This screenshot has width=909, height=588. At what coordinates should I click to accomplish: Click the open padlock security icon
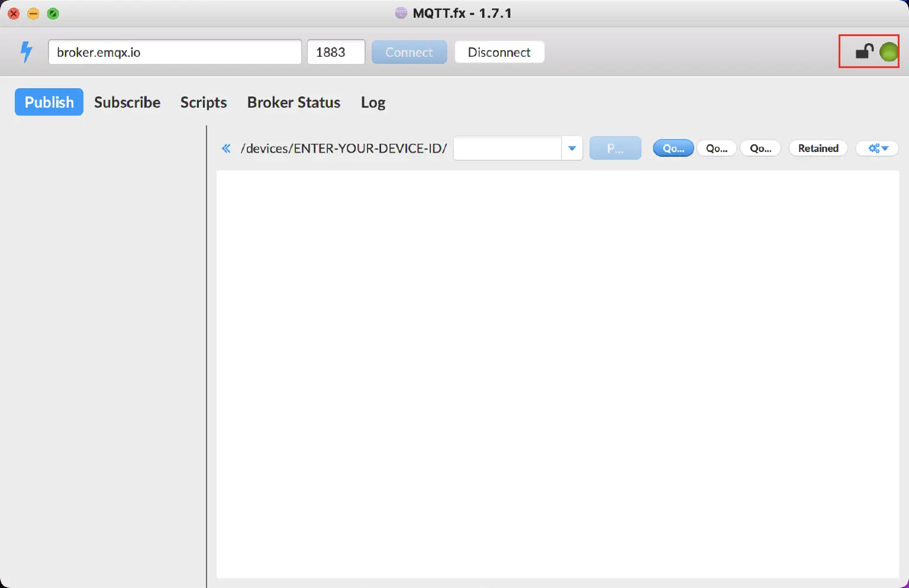864,52
